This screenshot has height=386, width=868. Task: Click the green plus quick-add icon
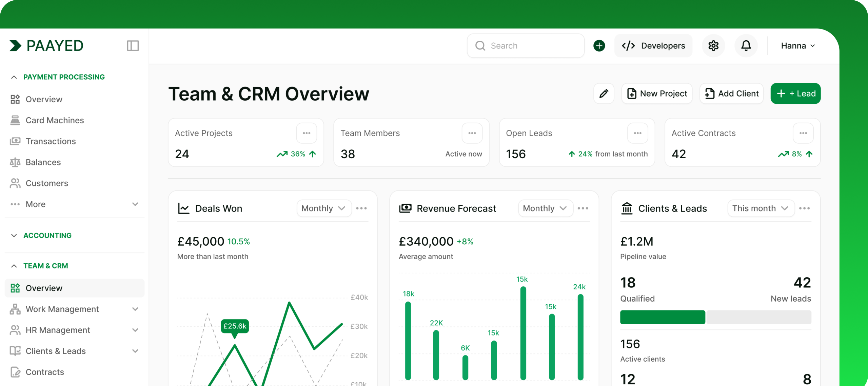[599, 46]
